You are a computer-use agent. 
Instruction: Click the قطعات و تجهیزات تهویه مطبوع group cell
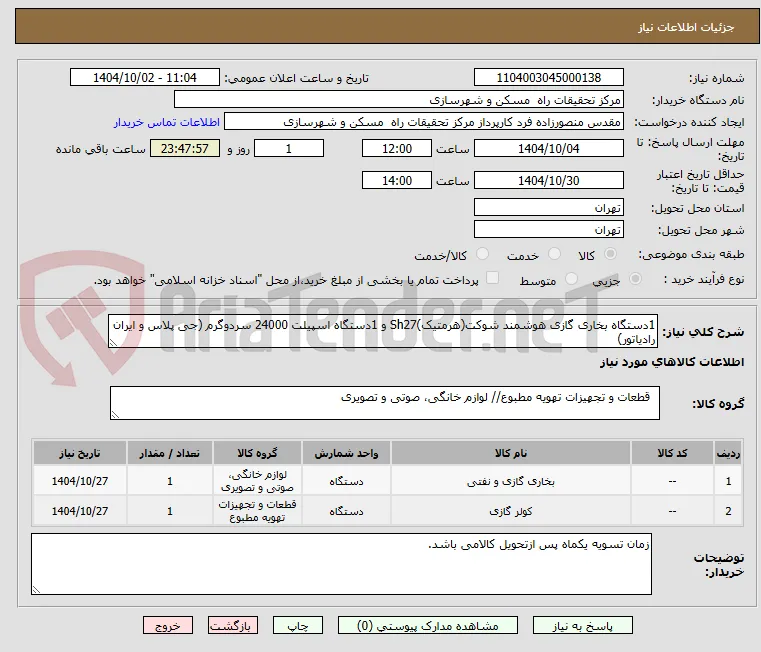[257, 511]
